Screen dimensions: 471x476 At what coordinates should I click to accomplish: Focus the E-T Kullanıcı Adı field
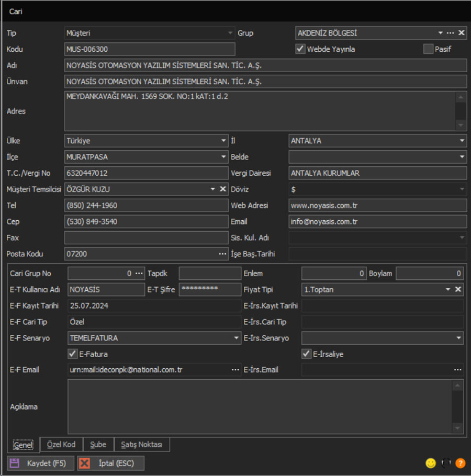tap(106, 290)
